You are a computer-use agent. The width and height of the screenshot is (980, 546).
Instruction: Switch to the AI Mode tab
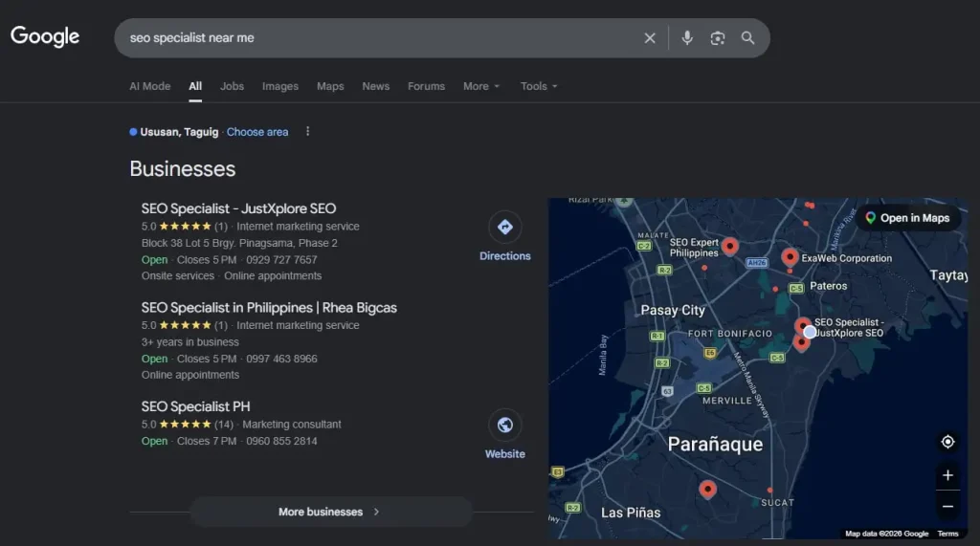pyautogui.click(x=150, y=86)
